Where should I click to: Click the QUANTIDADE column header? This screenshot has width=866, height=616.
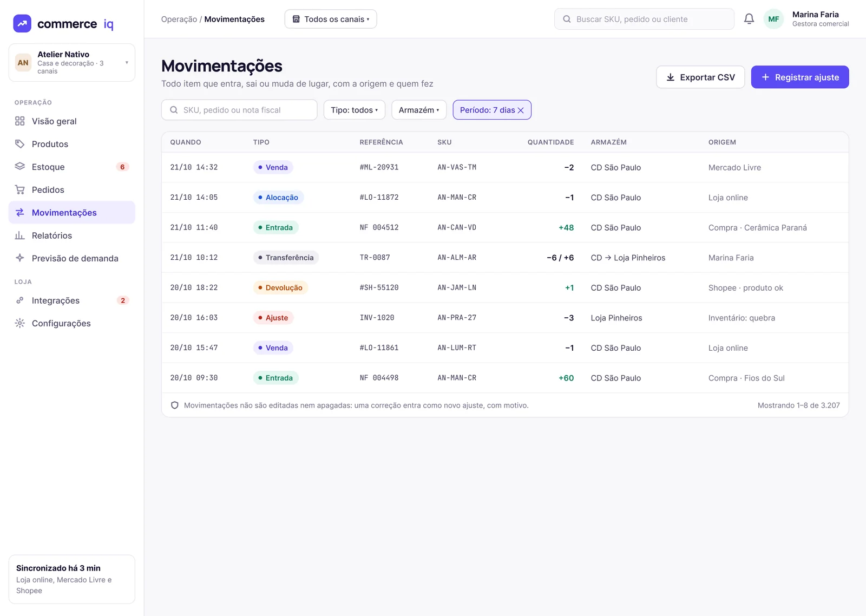pos(550,142)
